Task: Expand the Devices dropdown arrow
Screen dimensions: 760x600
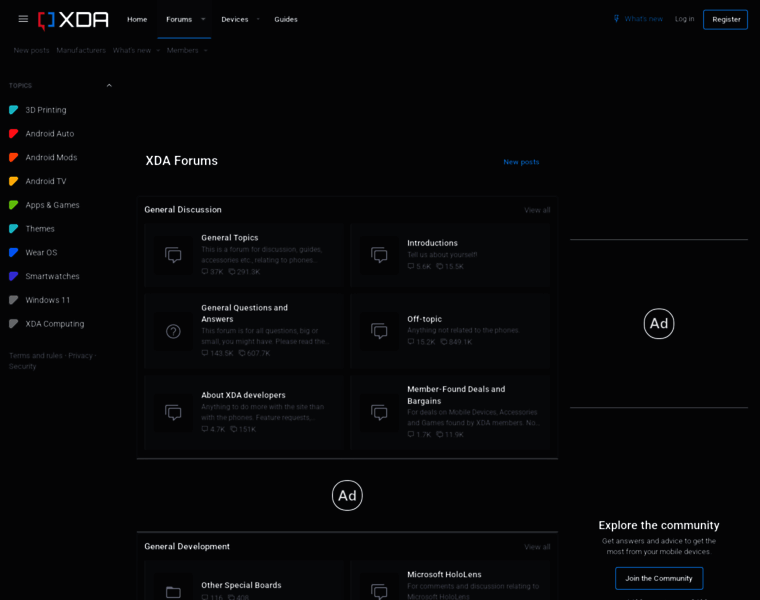Action: 258,19
